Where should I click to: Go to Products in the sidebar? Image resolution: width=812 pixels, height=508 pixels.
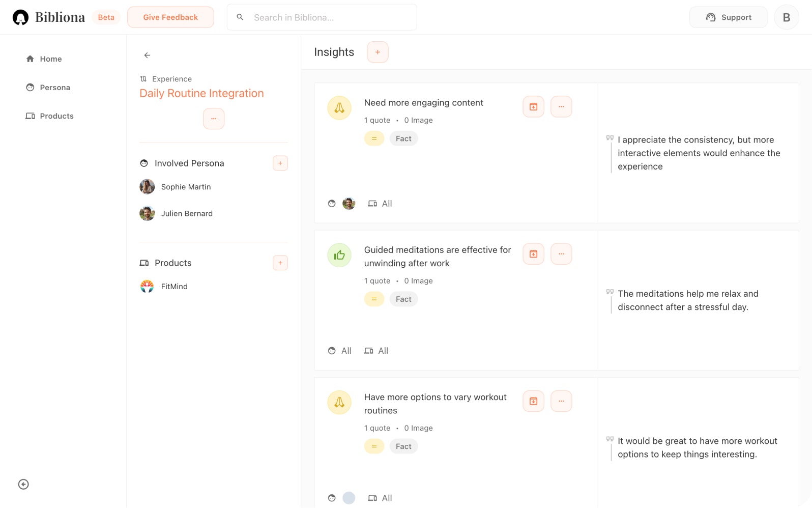[x=50, y=116]
